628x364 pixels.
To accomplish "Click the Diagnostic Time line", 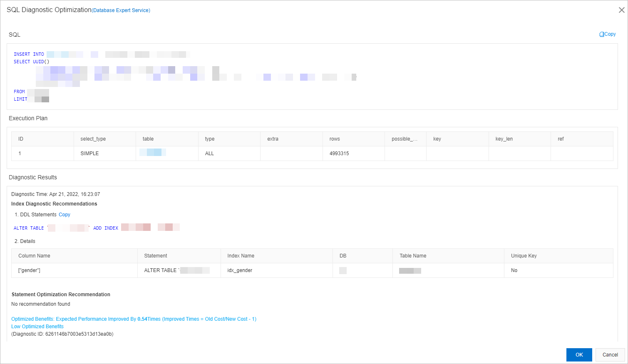I will click(56, 194).
